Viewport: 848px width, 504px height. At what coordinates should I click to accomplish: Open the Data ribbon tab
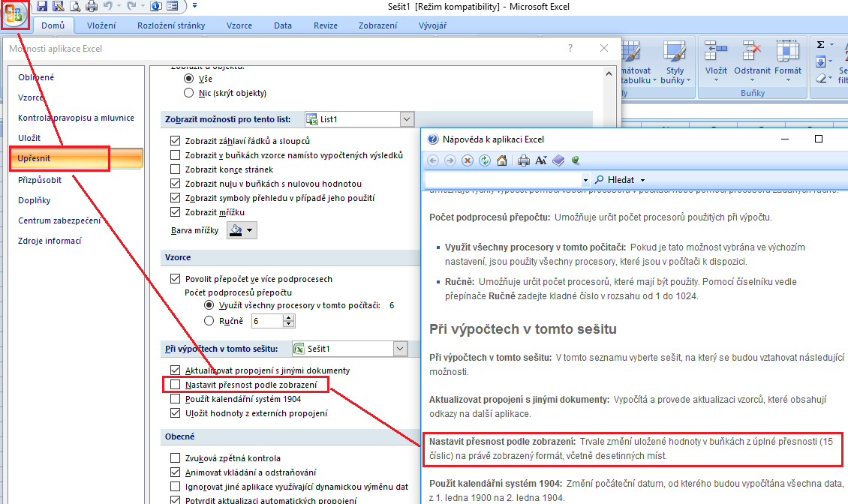coord(283,25)
